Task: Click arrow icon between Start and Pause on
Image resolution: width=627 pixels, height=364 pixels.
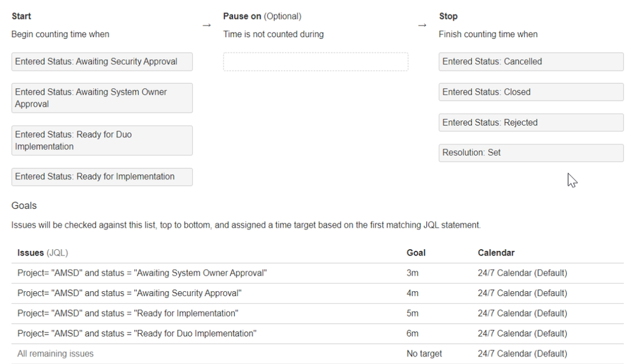Action: pyautogui.click(x=206, y=25)
